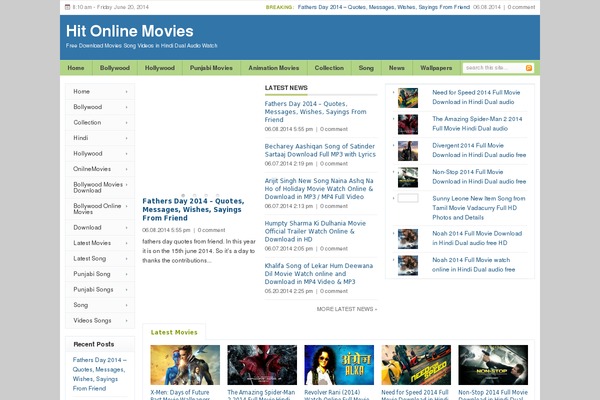
Task: Expand the Home sidebar arrow
Action: coord(126,92)
